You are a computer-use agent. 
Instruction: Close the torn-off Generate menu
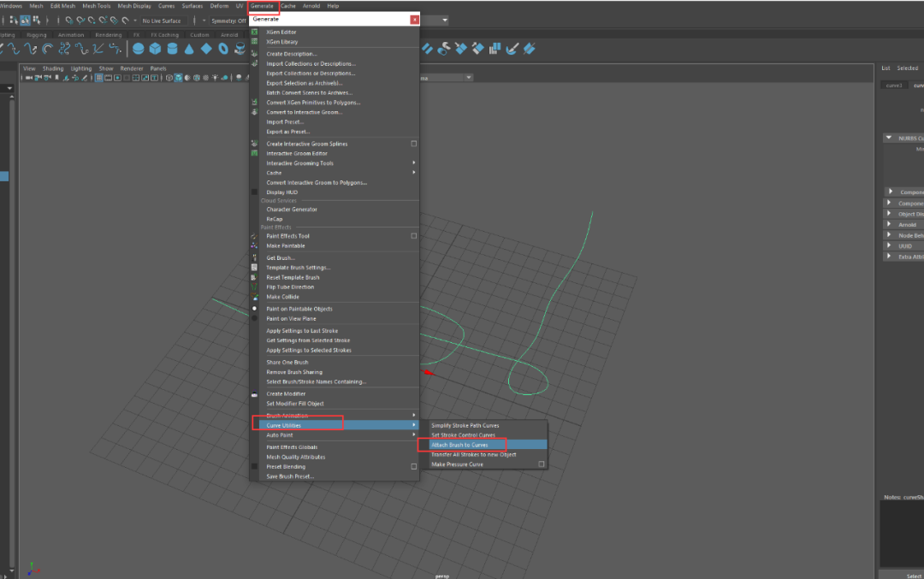415,20
